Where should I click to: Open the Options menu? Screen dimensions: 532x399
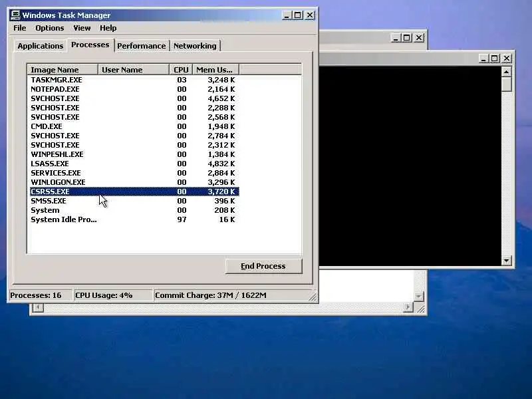[x=49, y=28]
